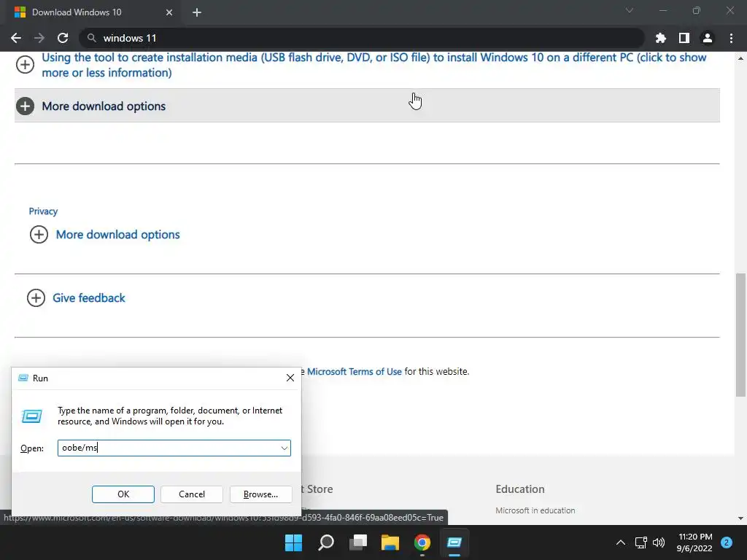Click the page vertical scrollbar thumb
Viewport: 747px width, 560px height.
coord(741,335)
